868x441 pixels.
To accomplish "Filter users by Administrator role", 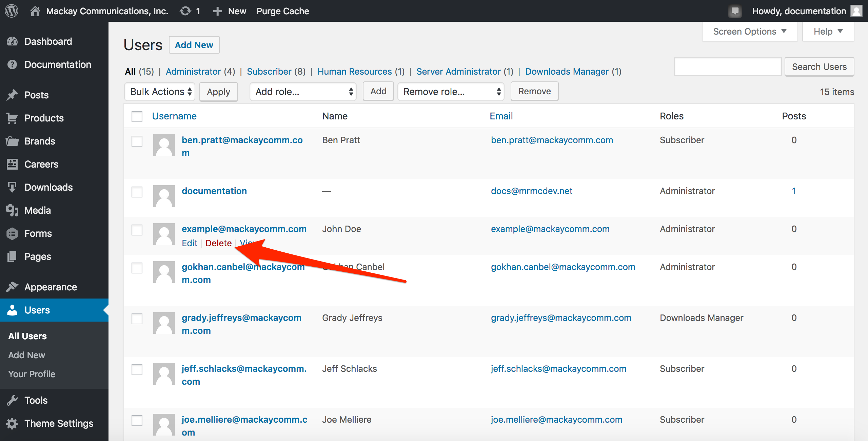I will coord(193,72).
